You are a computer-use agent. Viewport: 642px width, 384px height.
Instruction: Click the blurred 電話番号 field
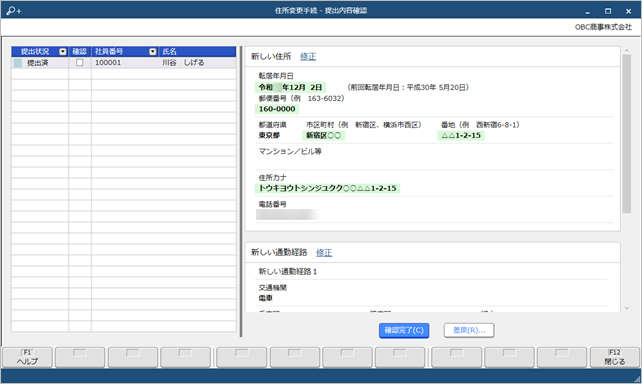click(x=288, y=215)
